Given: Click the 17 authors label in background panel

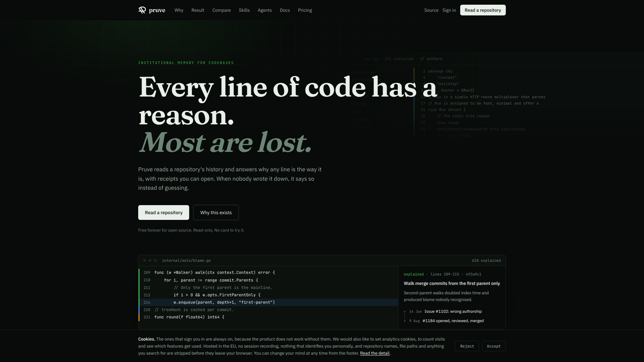Looking at the screenshot, I should point(431,59).
